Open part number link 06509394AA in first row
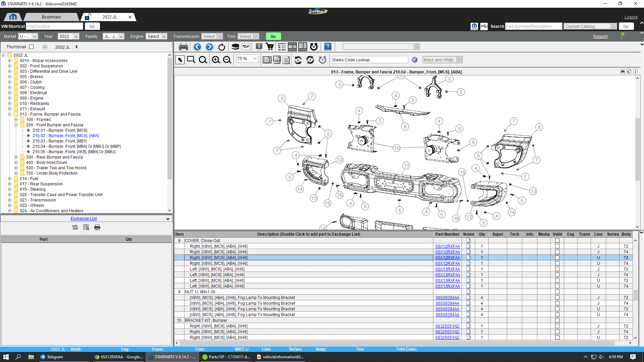 click(447, 298)
